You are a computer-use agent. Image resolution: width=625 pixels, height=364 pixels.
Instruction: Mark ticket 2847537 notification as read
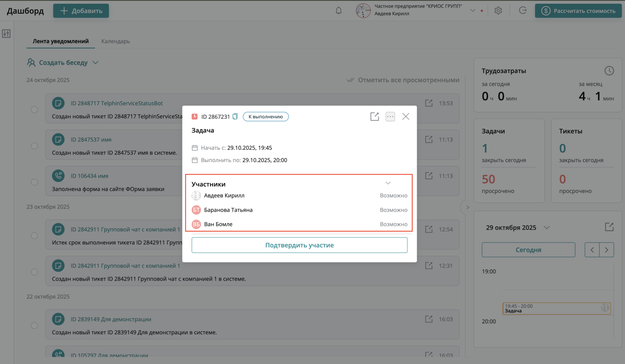tap(35, 146)
